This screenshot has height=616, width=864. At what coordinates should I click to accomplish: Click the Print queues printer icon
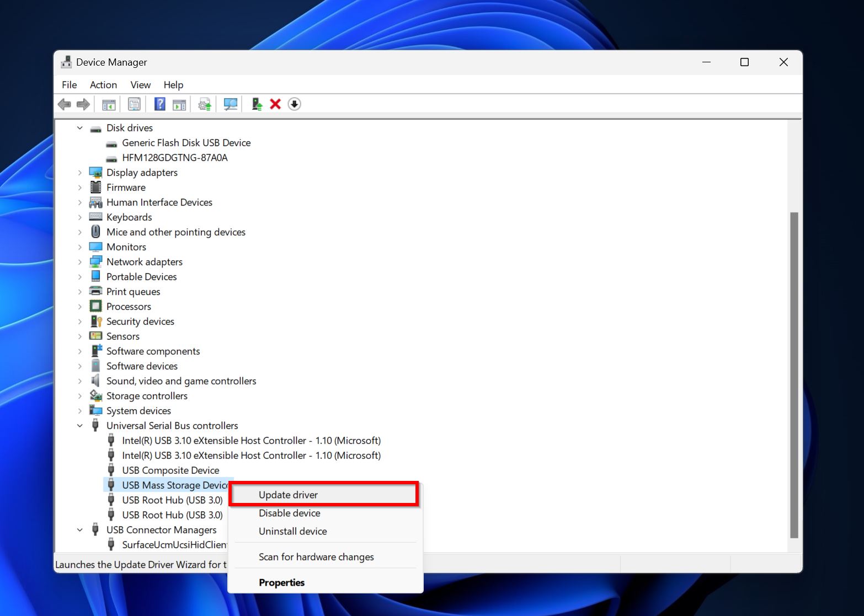[x=96, y=292]
